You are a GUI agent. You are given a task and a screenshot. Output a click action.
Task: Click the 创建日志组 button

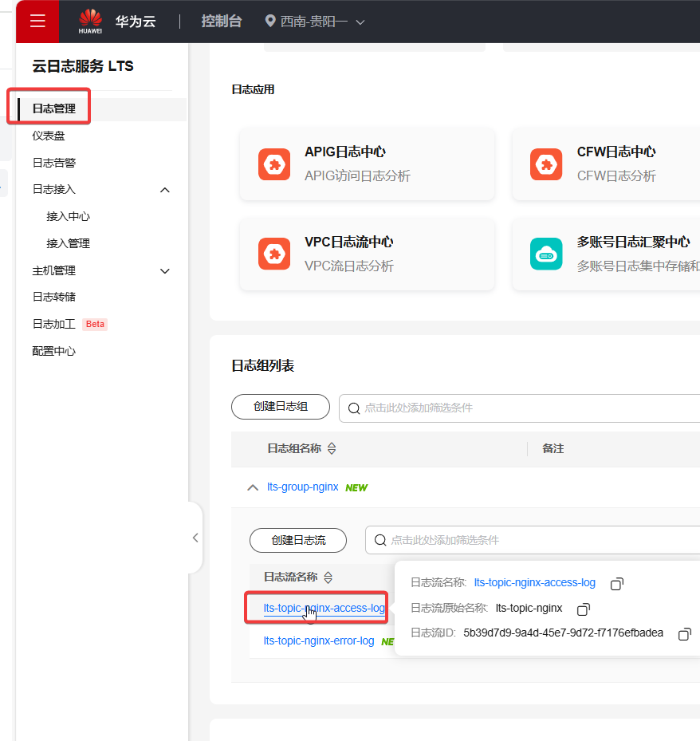280,407
